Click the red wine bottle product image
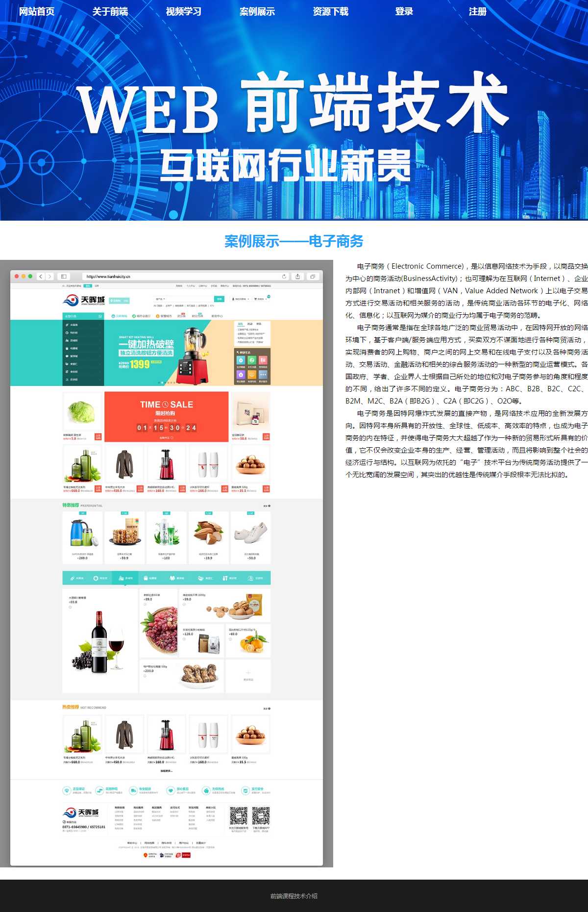Image resolution: width=588 pixels, height=912 pixels. tap(100, 642)
